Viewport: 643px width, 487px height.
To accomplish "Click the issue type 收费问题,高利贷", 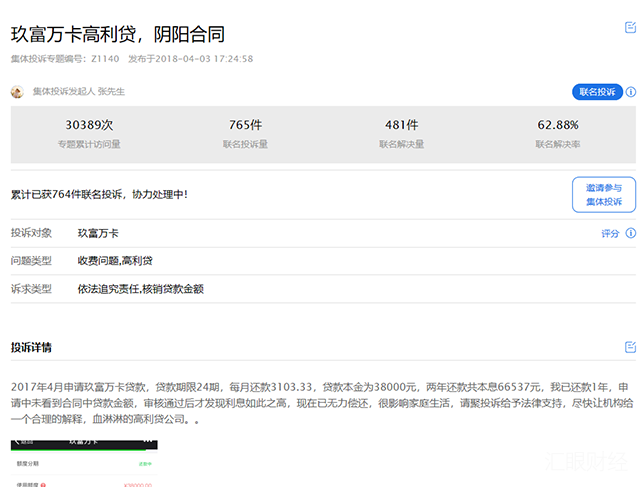I will click(x=115, y=261).
